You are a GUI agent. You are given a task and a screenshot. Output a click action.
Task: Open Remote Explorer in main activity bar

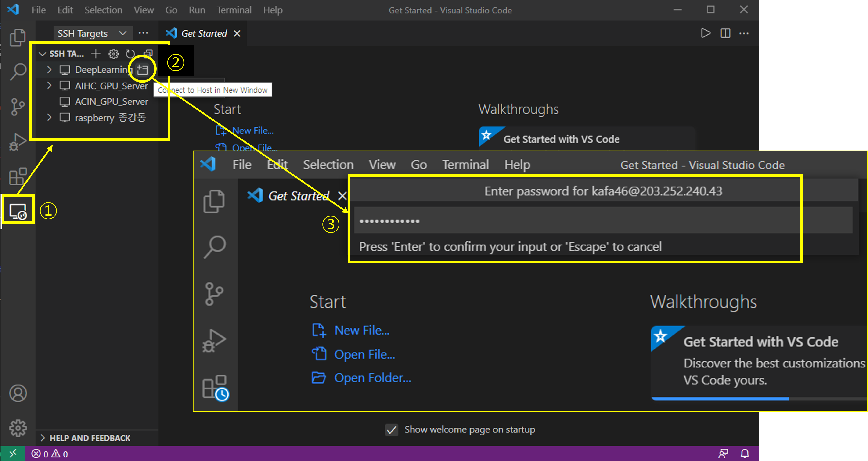18,212
